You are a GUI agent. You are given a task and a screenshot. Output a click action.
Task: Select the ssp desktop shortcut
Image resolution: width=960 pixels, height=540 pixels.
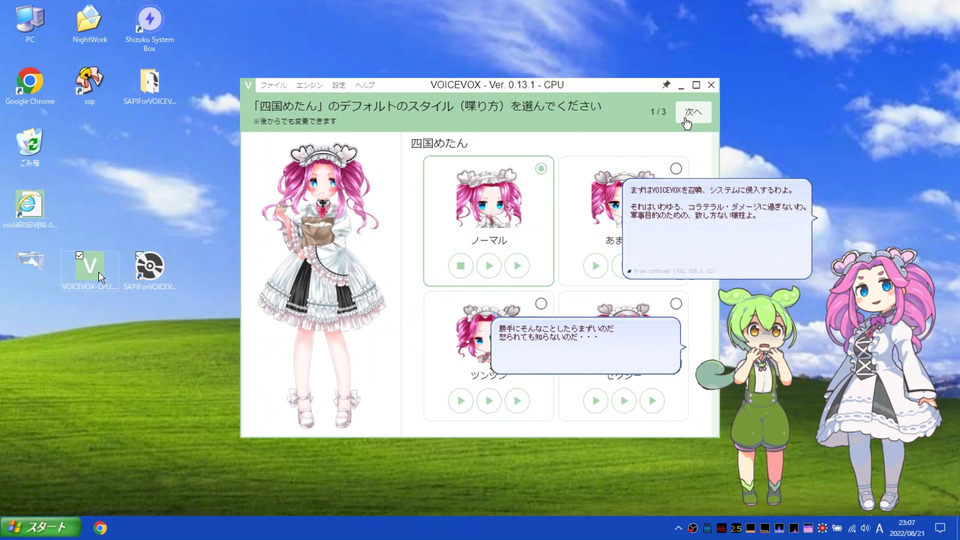pyautogui.click(x=89, y=86)
